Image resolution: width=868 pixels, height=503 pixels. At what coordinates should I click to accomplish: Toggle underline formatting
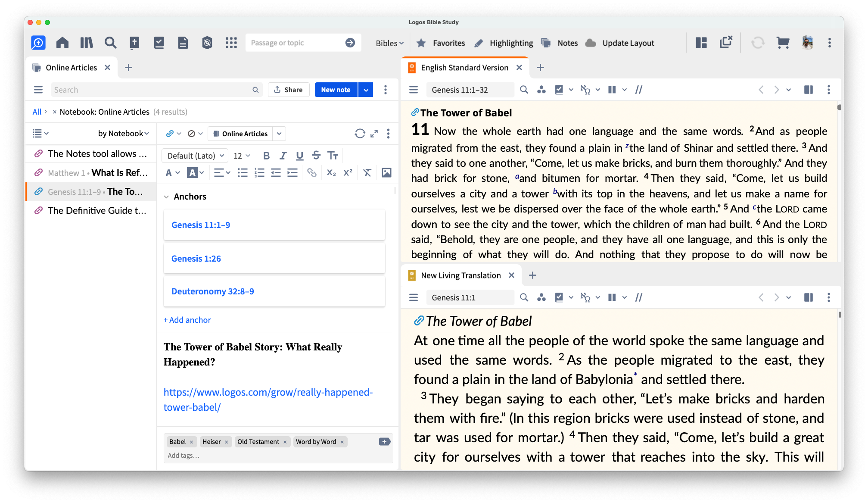300,156
